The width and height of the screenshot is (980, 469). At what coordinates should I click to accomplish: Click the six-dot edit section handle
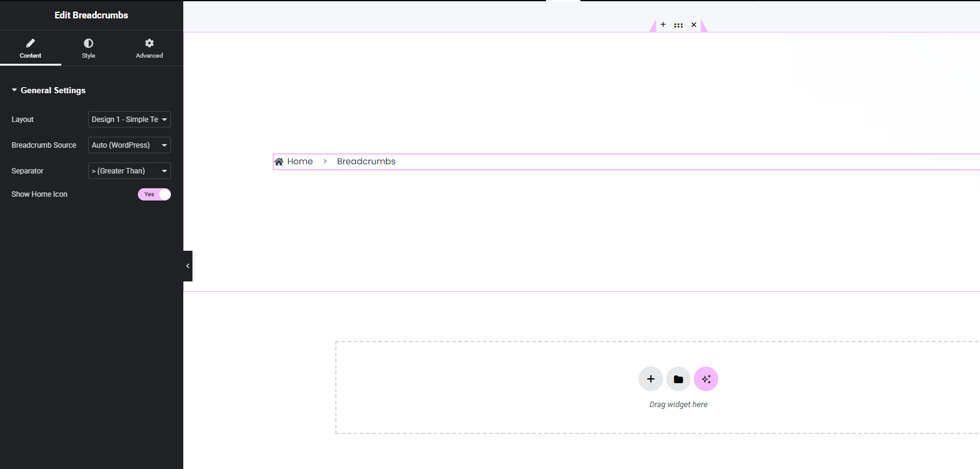[678, 25]
